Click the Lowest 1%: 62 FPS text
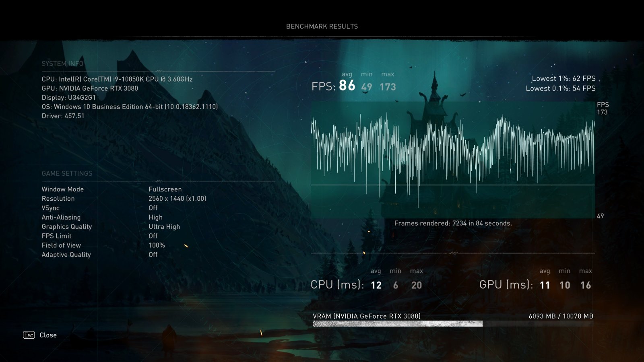This screenshot has width=644, height=362. click(563, 78)
